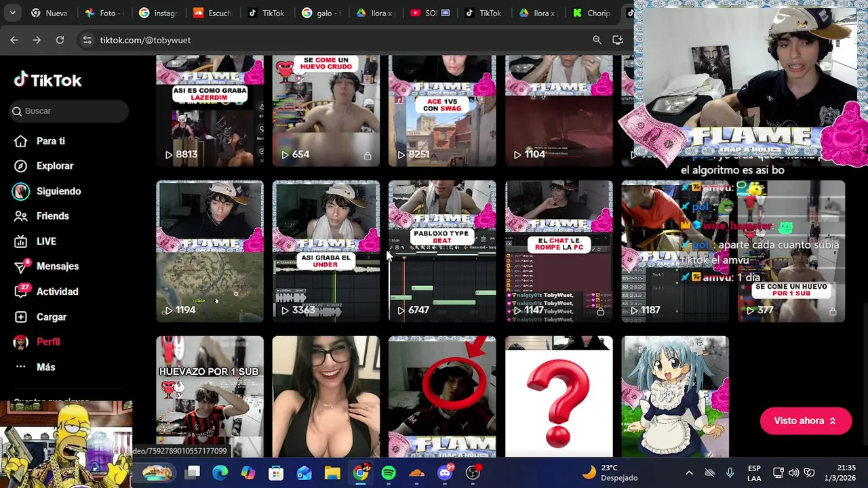Viewport: 868px width, 488px height.
Task: Show hidden system tray icons chevron
Action: tap(689, 472)
